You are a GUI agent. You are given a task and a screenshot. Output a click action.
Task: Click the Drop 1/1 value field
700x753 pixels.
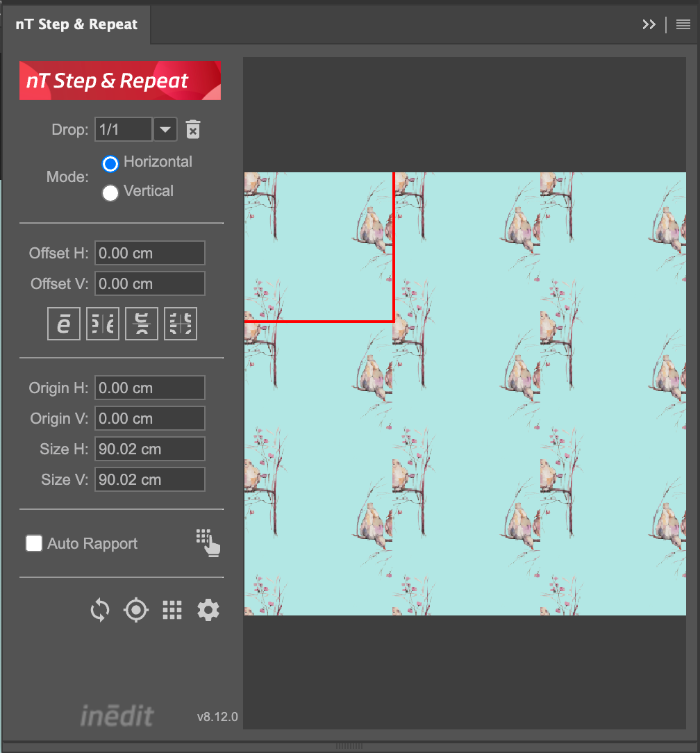[x=124, y=130]
